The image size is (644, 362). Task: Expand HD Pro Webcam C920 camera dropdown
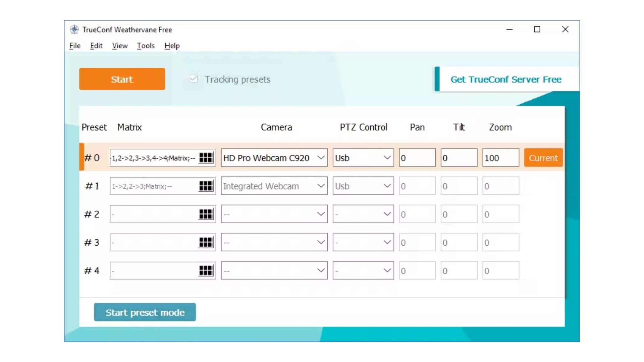click(274, 158)
